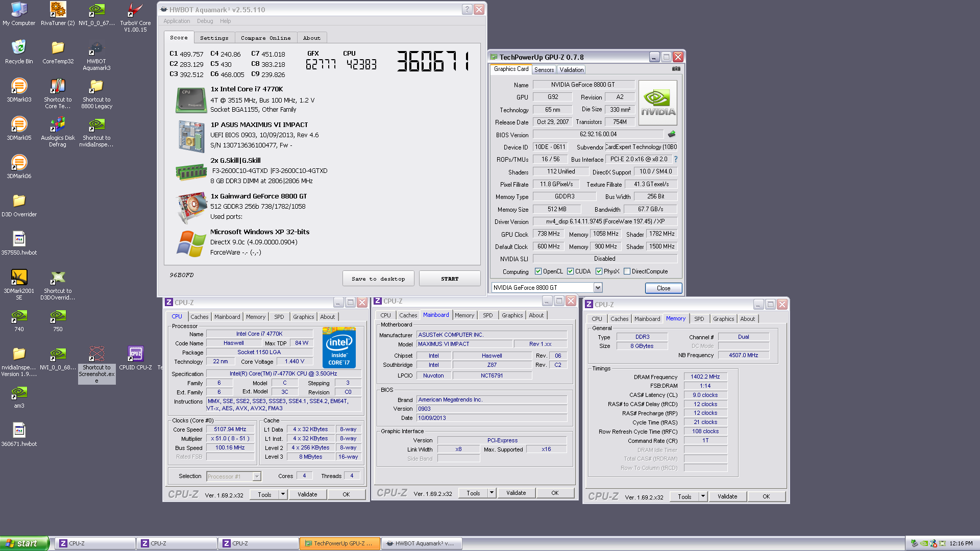Click Validate in the CPU-Z CPU window
Image resolution: width=980 pixels, height=551 pixels.
(x=307, y=494)
